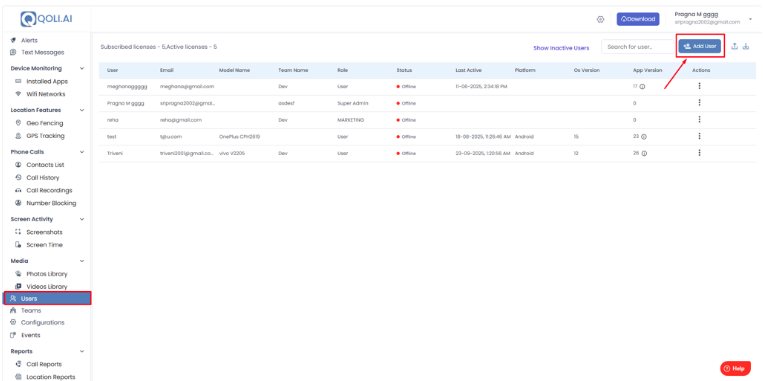
Task: Focus the Search for user field
Action: click(638, 47)
